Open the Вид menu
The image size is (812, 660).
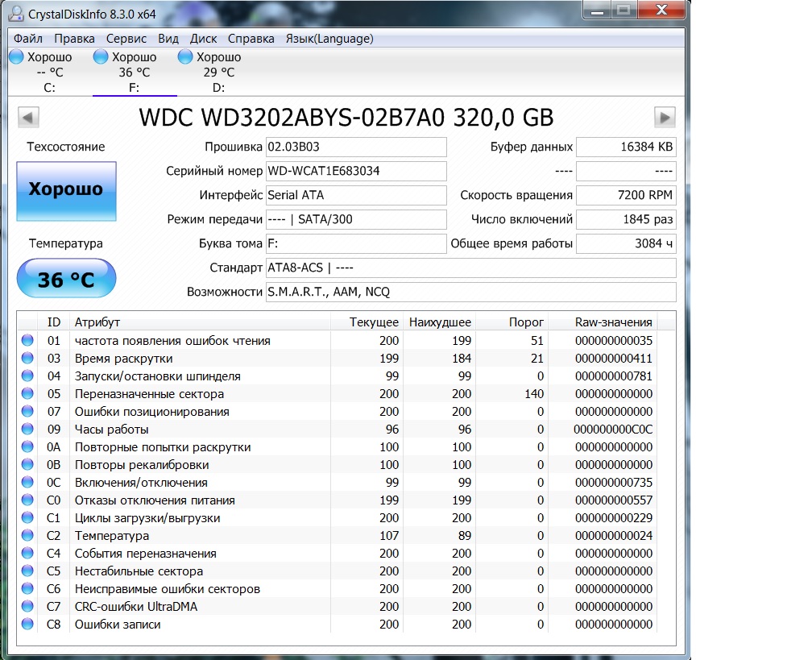click(168, 39)
